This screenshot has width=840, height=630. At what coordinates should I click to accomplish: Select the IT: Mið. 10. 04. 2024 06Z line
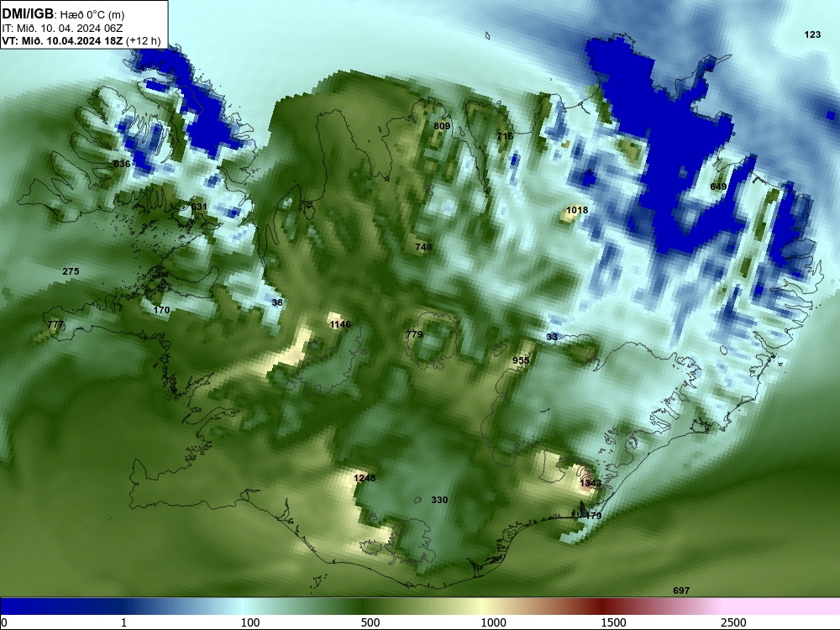62,29
